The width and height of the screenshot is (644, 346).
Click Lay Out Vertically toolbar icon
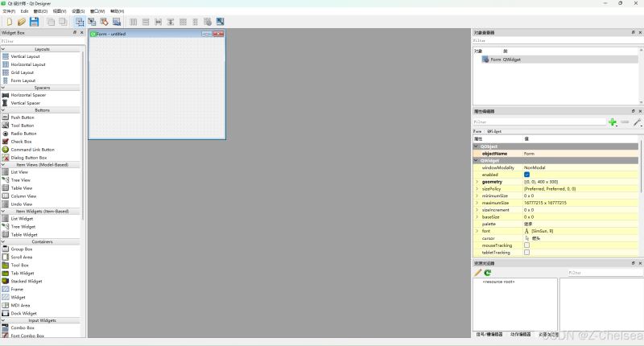click(x=146, y=22)
